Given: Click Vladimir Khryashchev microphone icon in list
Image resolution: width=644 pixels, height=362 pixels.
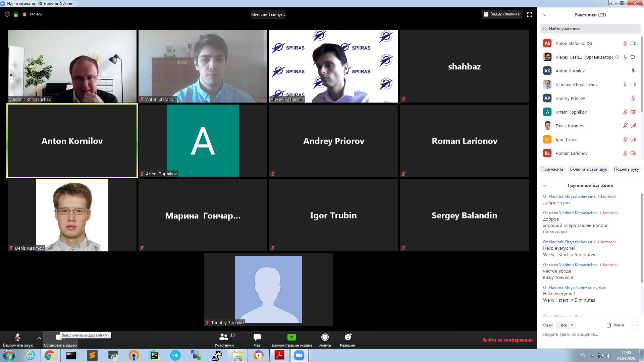Looking at the screenshot, I should point(625,84).
